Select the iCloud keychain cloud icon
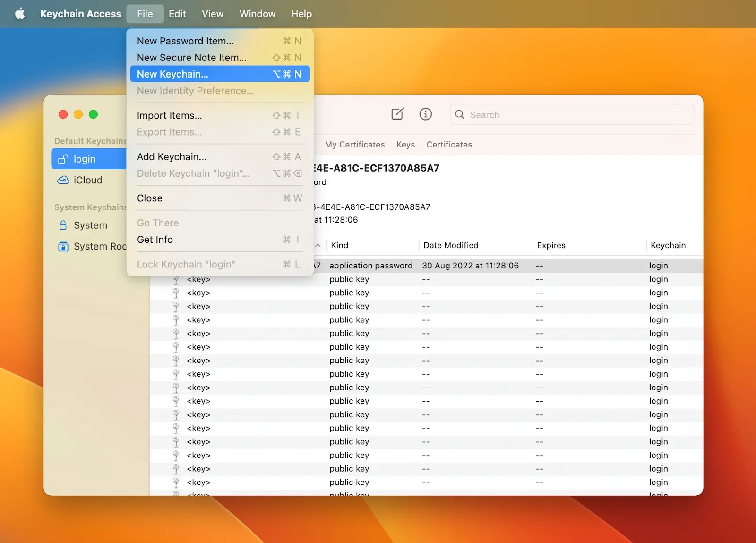 63,180
